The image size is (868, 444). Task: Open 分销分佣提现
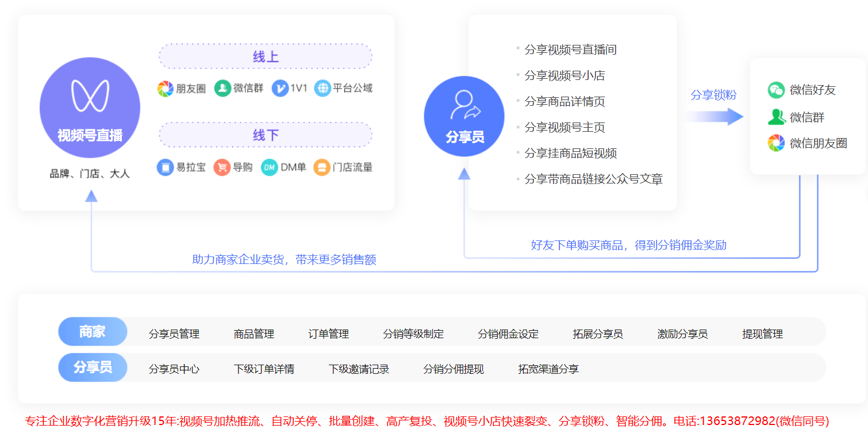click(454, 369)
